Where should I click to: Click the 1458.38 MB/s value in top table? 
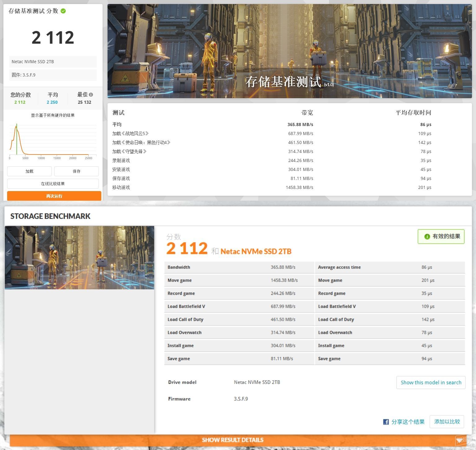pos(299,187)
